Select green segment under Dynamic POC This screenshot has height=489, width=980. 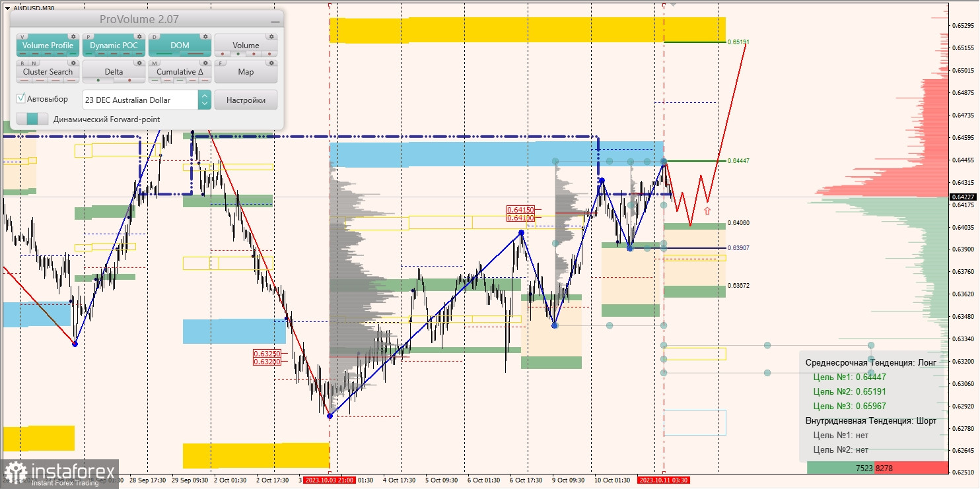88,53
